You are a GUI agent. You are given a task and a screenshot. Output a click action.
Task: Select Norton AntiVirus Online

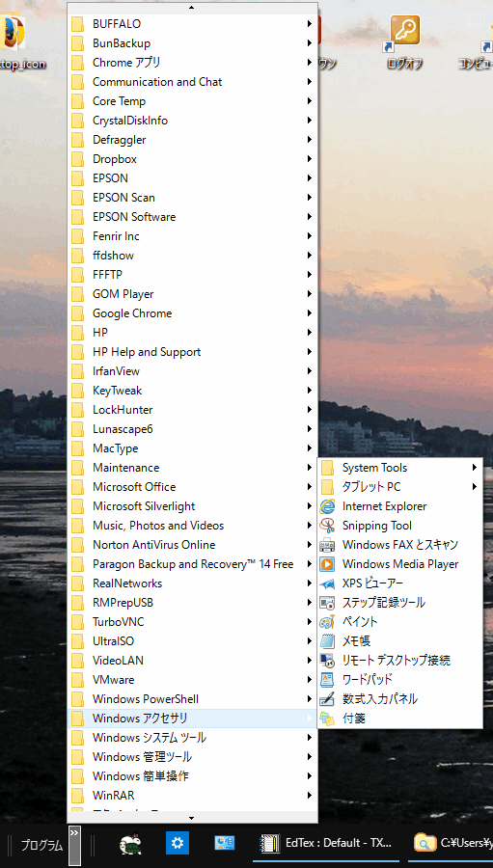192,545
